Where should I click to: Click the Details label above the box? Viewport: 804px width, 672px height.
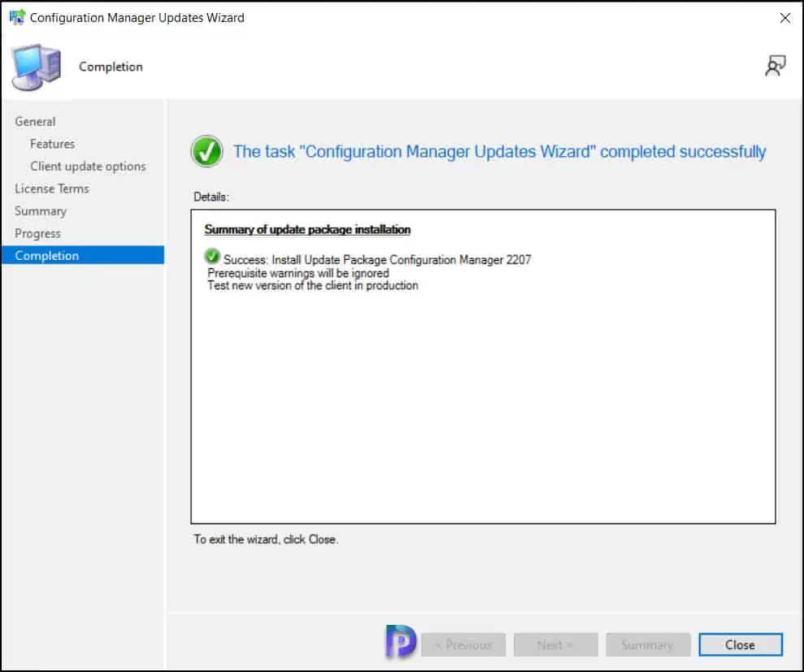click(x=211, y=197)
